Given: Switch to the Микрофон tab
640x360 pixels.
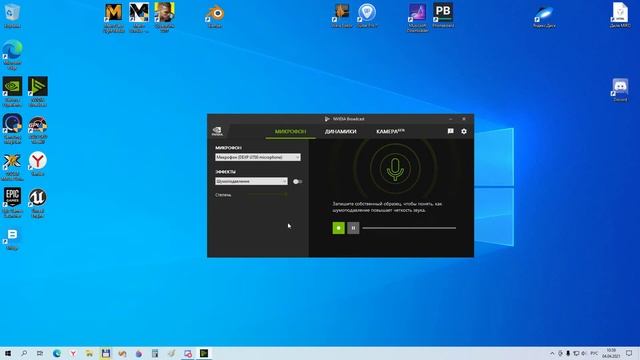Looking at the screenshot, I should 290,131.
